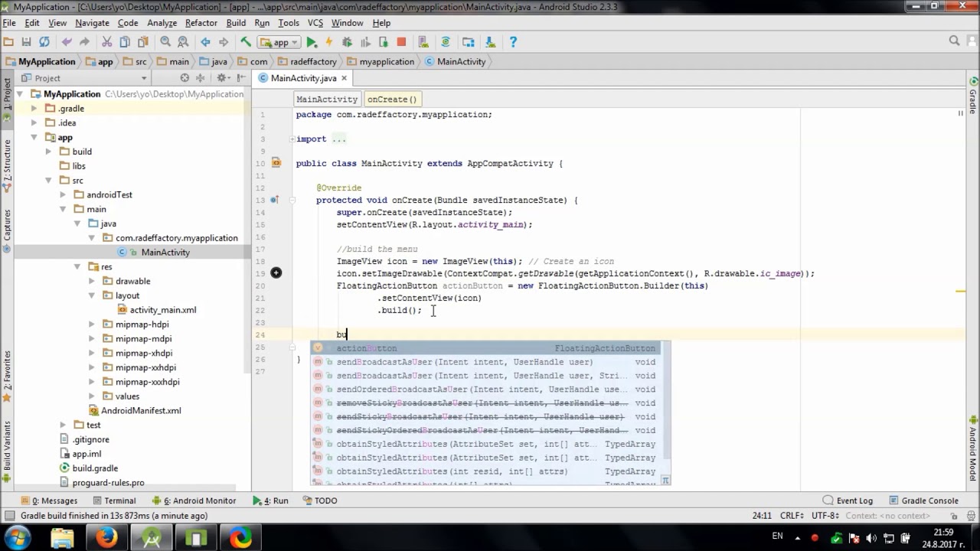Expand the .gradle folder node
Viewport: 980px width, 551px height.
(34, 109)
